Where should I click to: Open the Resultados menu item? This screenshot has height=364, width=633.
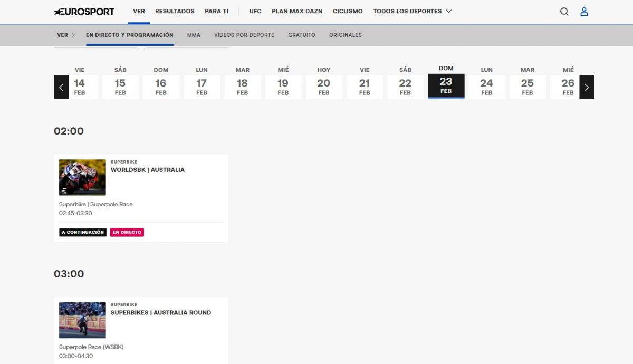[x=175, y=11]
